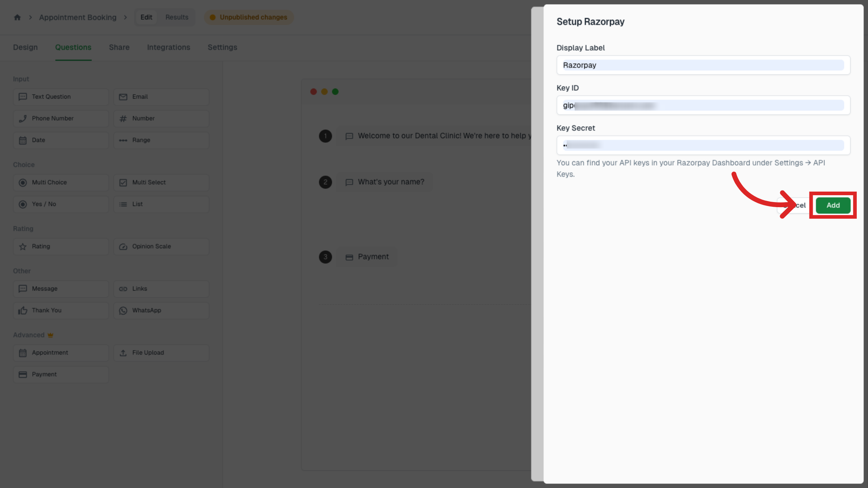Add a Payment element from sidebar
Screen dimensions: 868x488
pos(61,374)
